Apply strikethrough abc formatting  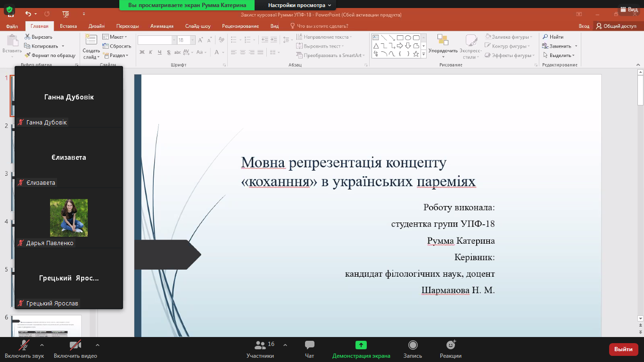[x=178, y=52]
